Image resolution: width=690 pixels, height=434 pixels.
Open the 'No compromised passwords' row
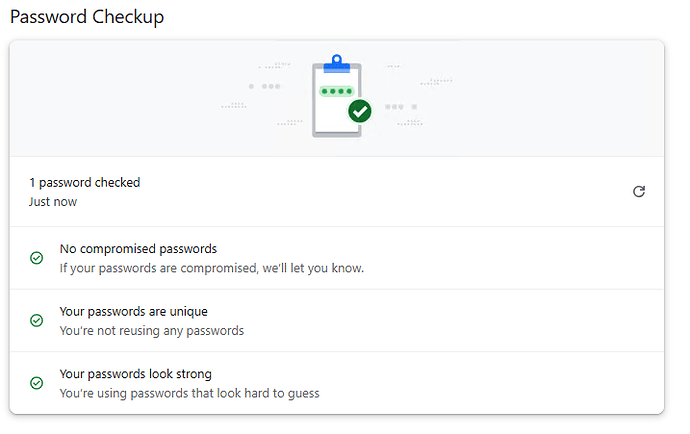point(337,258)
